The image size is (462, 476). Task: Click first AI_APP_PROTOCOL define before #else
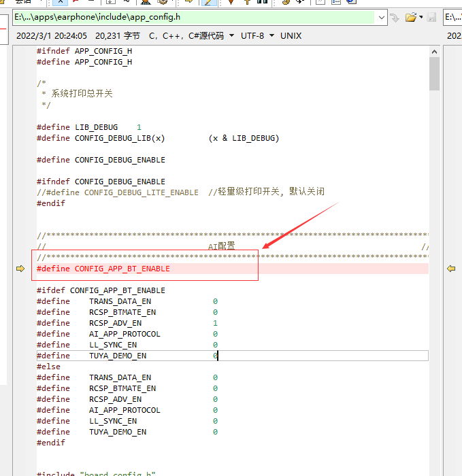pos(127,334)
